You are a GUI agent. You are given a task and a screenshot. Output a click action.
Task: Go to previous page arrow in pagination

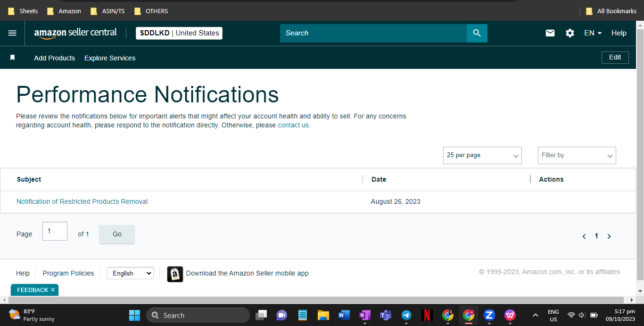tap(584, 236)
